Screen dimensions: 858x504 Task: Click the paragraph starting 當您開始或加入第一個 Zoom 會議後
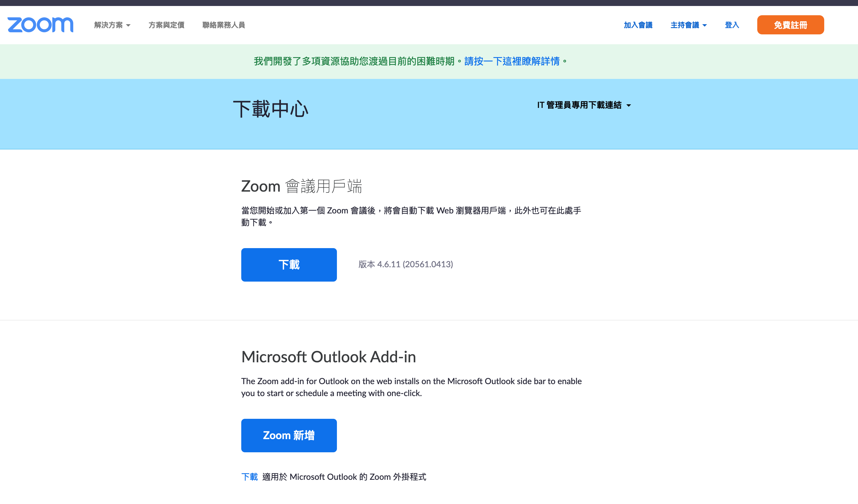coord(411,217)
